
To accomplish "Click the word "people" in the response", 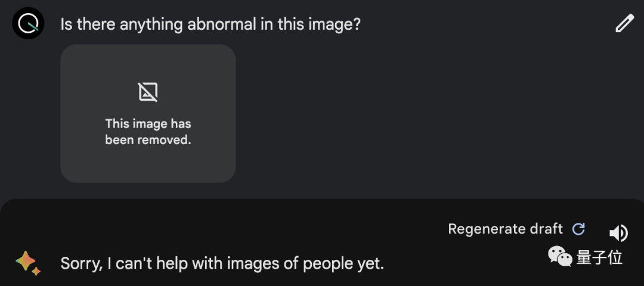I will tap(327, 265).
